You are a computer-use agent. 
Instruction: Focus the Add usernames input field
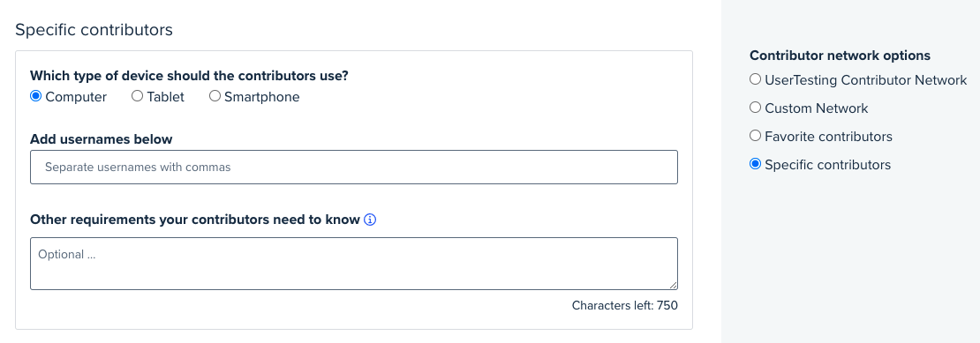click(x=354, y=168)
